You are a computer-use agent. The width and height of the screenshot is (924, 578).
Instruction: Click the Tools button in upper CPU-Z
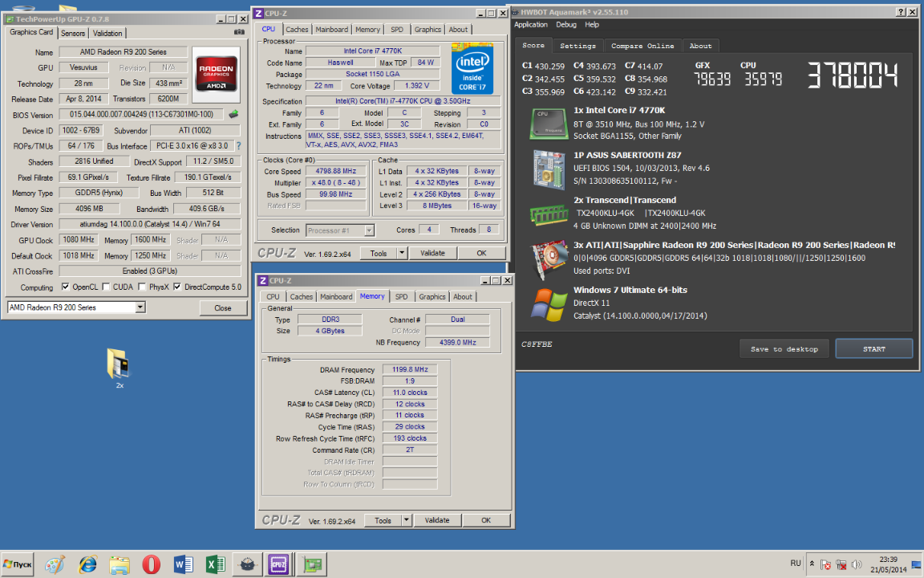point(379,253)
